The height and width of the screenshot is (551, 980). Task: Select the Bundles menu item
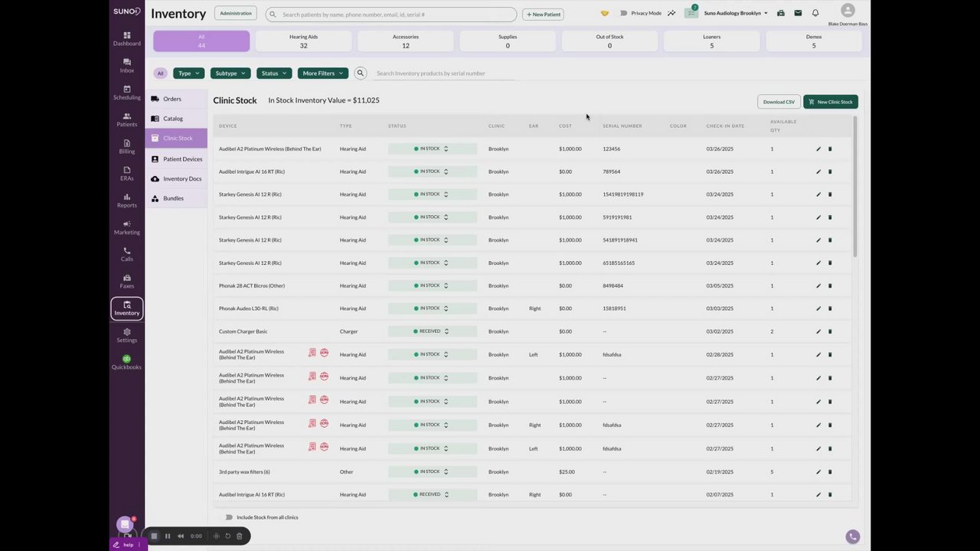click(x=176, y=199)
